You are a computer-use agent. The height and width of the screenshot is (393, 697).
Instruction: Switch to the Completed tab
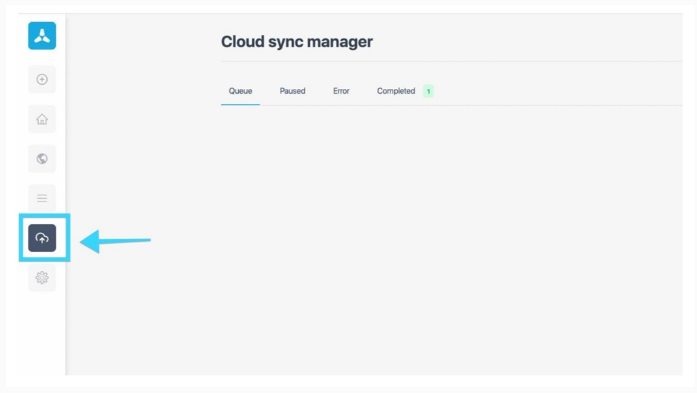pyautogui.click(x=396, y=91)
